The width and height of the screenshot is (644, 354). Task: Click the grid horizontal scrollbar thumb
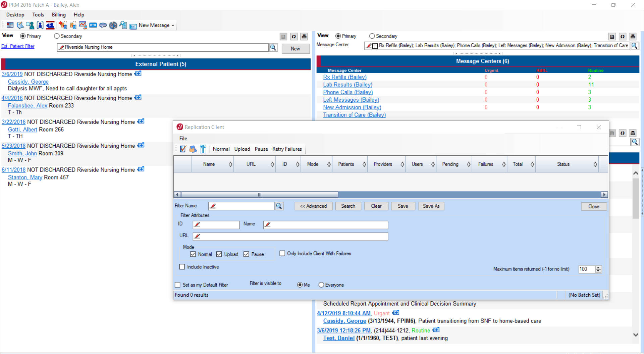pos(259,195)
